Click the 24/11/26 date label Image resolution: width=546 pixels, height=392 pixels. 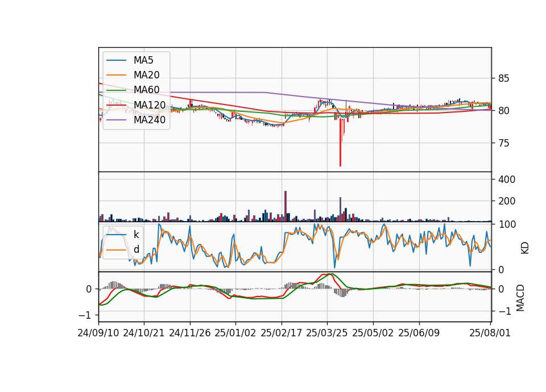(x=190, y=333)
